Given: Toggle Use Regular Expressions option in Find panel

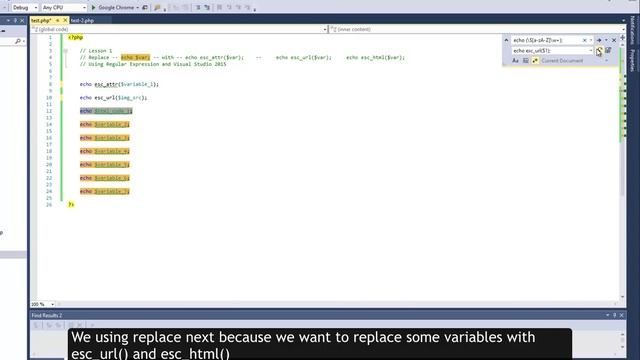Looking at the screenshot, I should [x=535, y=61].
